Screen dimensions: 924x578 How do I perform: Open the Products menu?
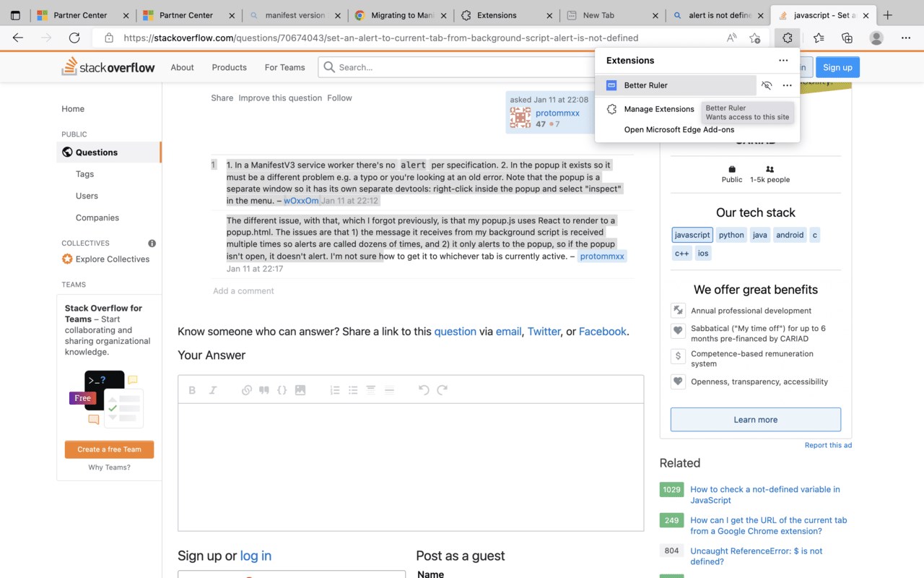click(229, 67)
